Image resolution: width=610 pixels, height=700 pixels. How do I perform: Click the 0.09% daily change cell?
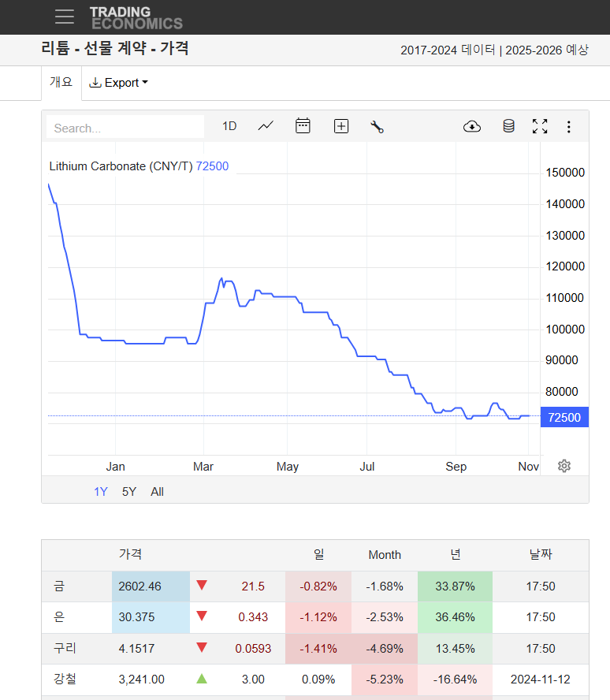(318, 680)
